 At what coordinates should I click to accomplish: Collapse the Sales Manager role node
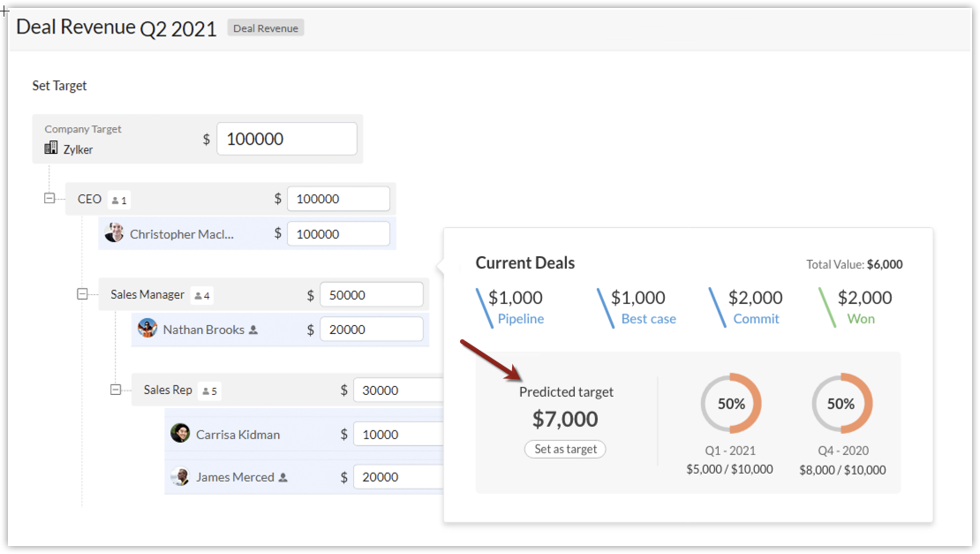click(82, 294)
